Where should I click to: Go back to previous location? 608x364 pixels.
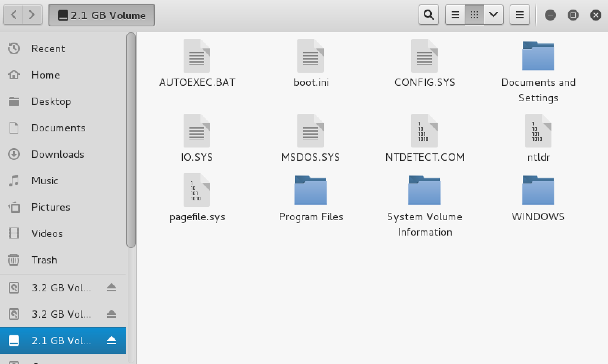click(14, 15)
